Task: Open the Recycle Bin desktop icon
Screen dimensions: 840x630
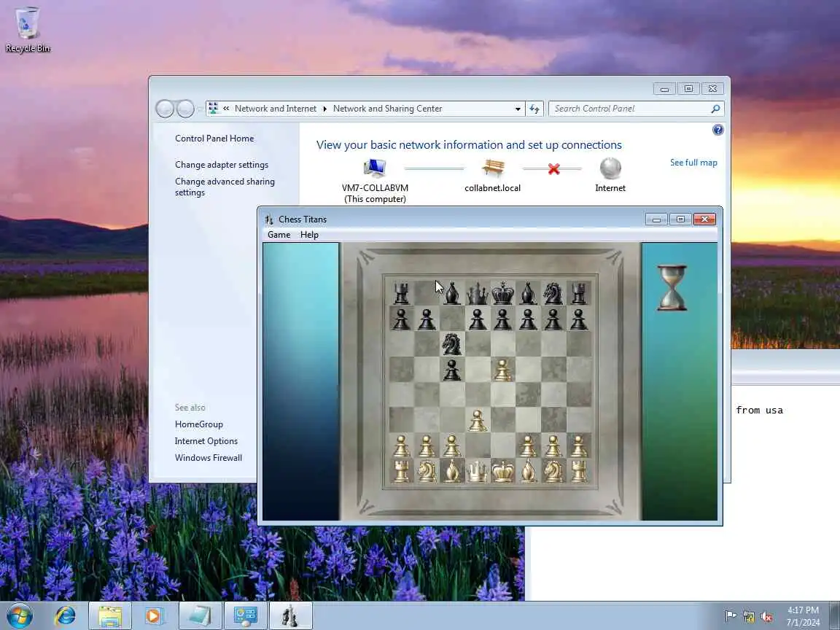Action: point(27,29)
